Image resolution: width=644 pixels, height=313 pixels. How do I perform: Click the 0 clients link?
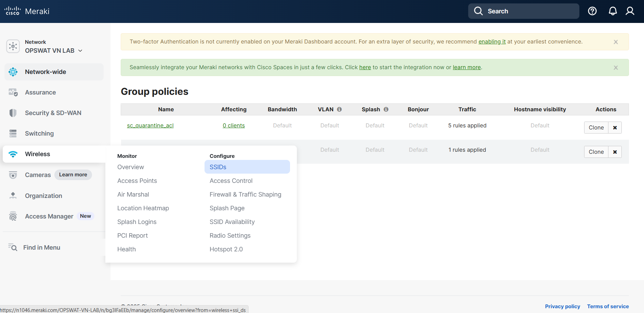coord(234,125)
